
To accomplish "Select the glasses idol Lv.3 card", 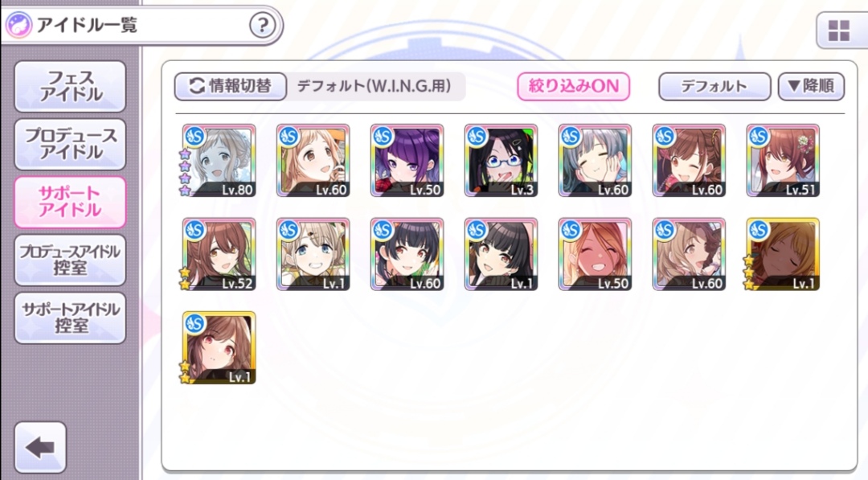I will coord(501,161).
